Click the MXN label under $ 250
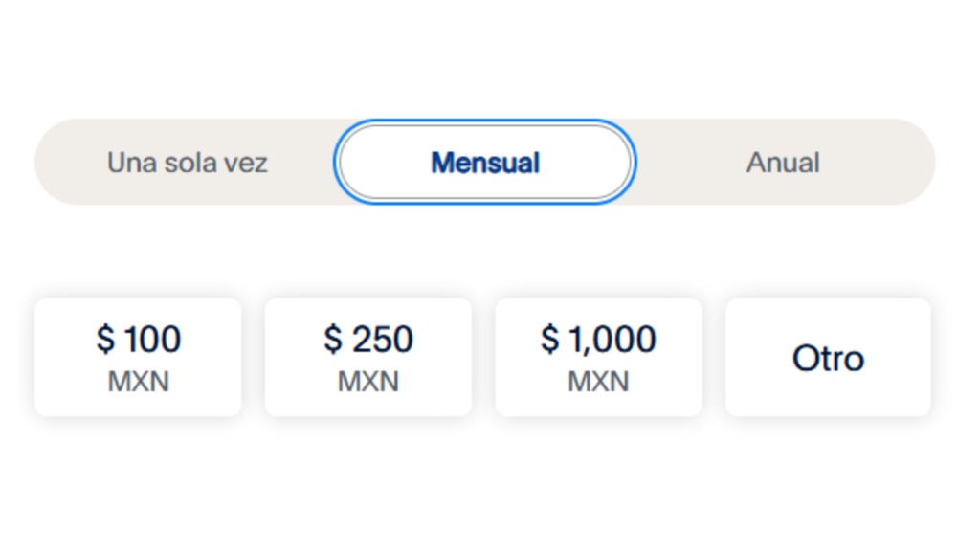The height and width of the screenshot is (551, 980). click(368, 382)
